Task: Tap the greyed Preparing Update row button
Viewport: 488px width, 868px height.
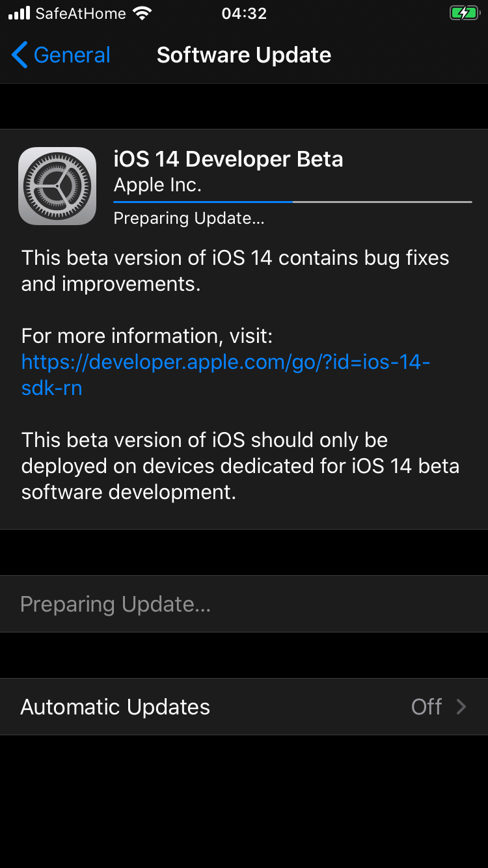Action: [115, 604]
